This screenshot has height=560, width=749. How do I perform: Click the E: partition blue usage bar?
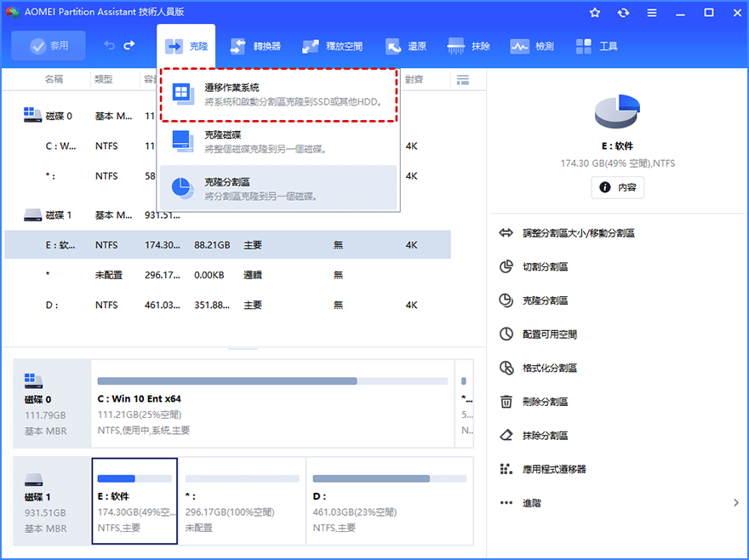click(x=134, y=478)
